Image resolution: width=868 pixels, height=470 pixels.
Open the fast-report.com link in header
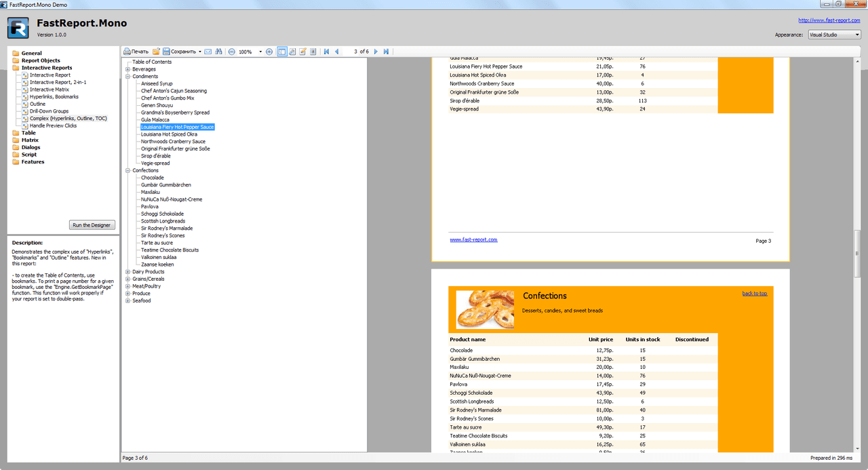tap(829, 20)
